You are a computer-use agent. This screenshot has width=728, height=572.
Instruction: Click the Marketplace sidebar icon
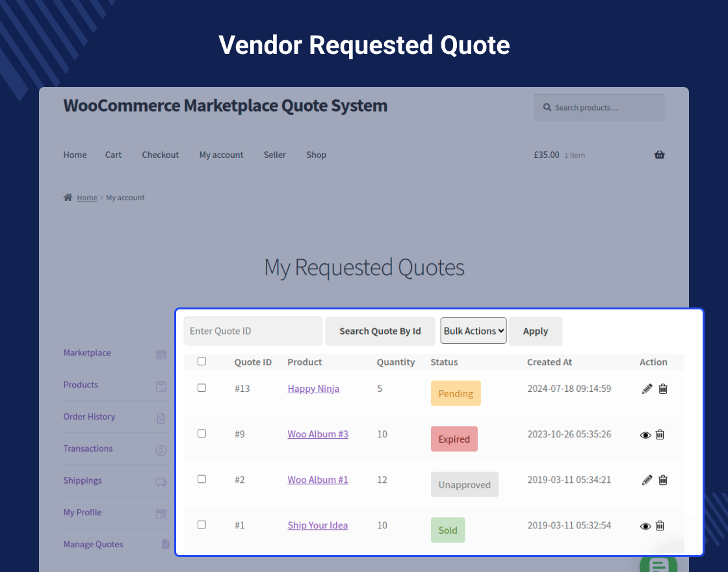click(161, 355)
